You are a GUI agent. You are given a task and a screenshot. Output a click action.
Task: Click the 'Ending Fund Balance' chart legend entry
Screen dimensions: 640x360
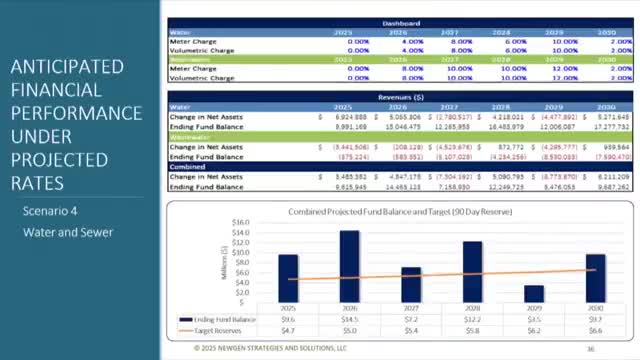218,320
